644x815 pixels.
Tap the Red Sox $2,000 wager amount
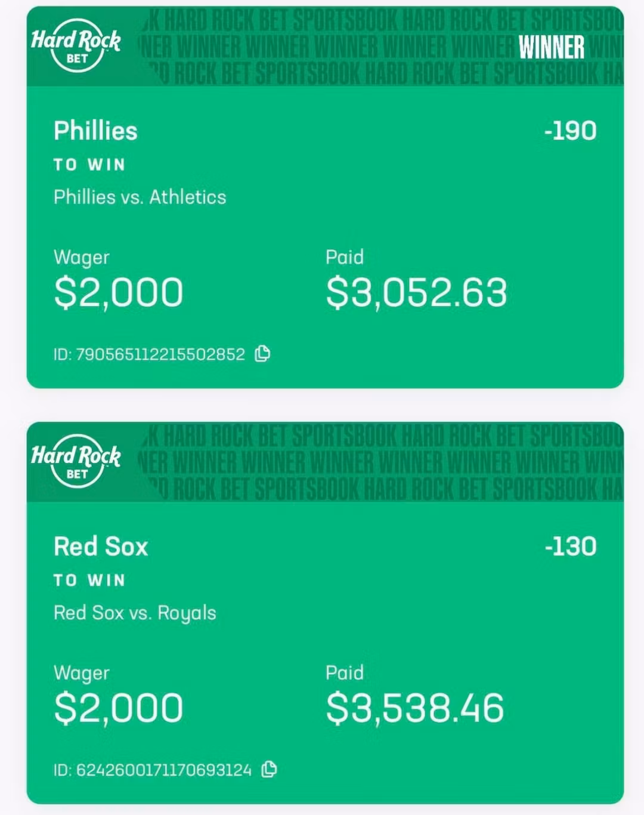click(x=118, y=708)
